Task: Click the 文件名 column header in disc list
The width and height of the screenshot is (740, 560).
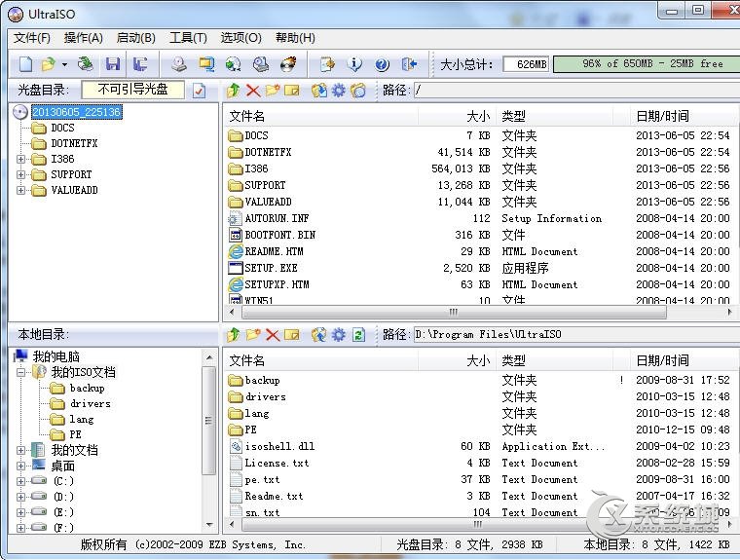Action: 321,116
